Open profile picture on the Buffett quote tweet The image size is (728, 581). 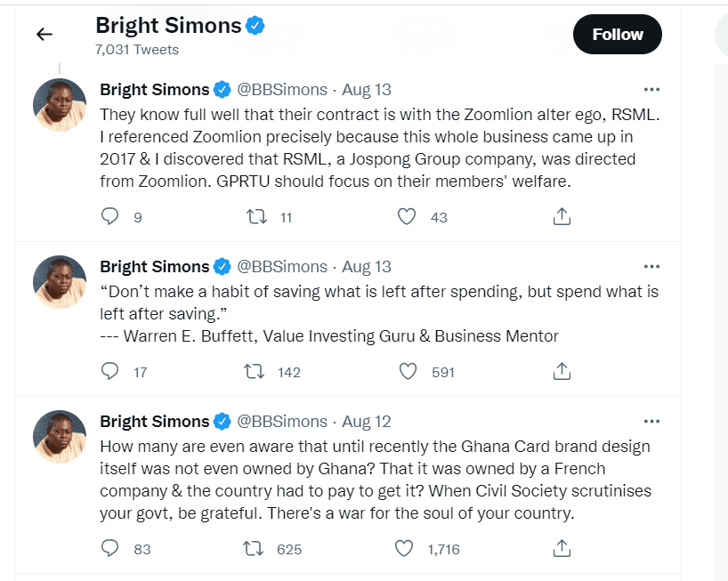click(60, 282)
